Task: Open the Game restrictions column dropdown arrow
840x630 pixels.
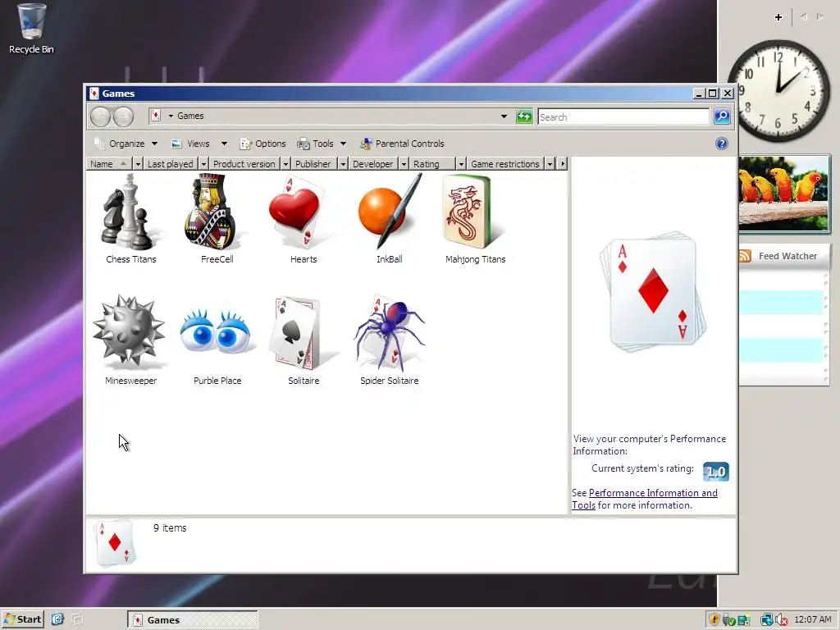Action: click(x=550, y=164)
